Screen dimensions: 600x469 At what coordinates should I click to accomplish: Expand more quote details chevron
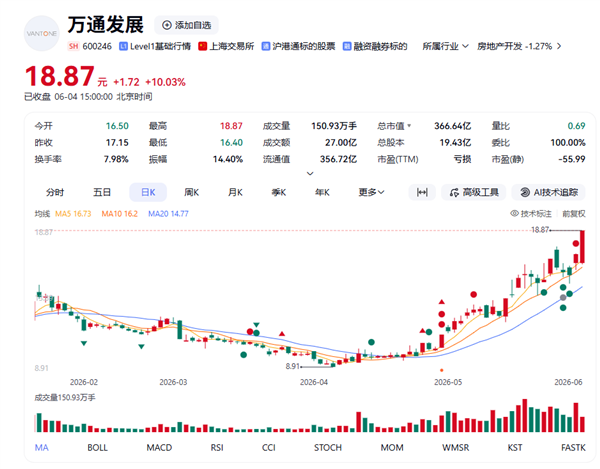coord(310,174)
